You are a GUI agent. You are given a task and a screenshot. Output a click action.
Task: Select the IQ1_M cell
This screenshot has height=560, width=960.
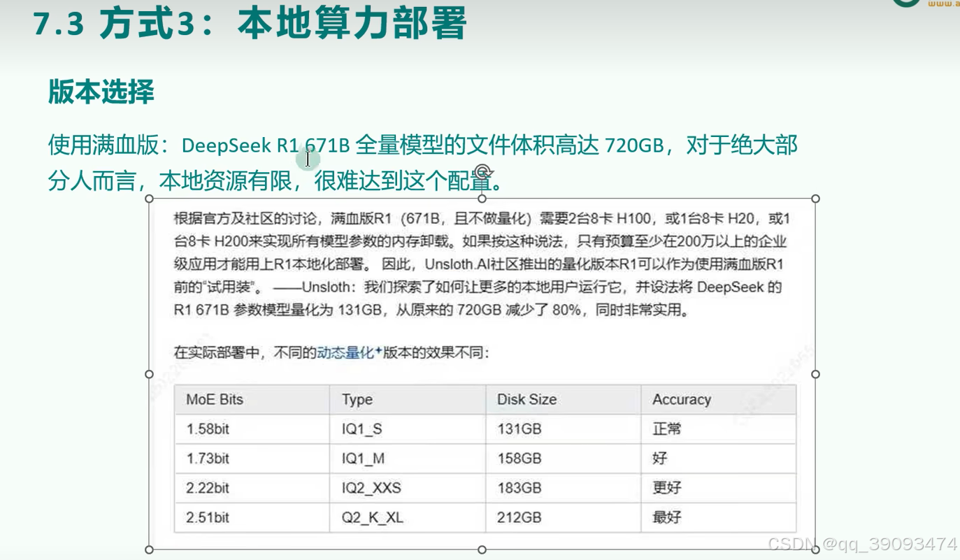point(408,459)
